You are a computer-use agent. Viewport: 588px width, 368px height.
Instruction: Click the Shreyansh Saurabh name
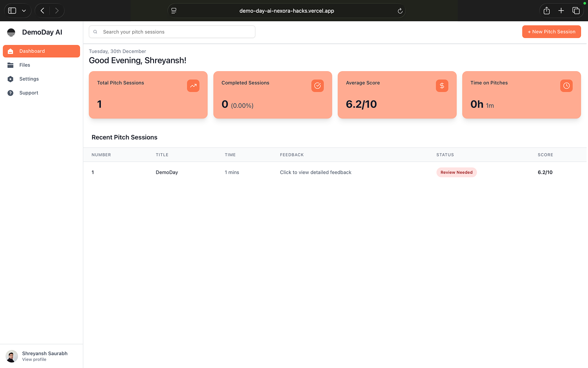45,354
